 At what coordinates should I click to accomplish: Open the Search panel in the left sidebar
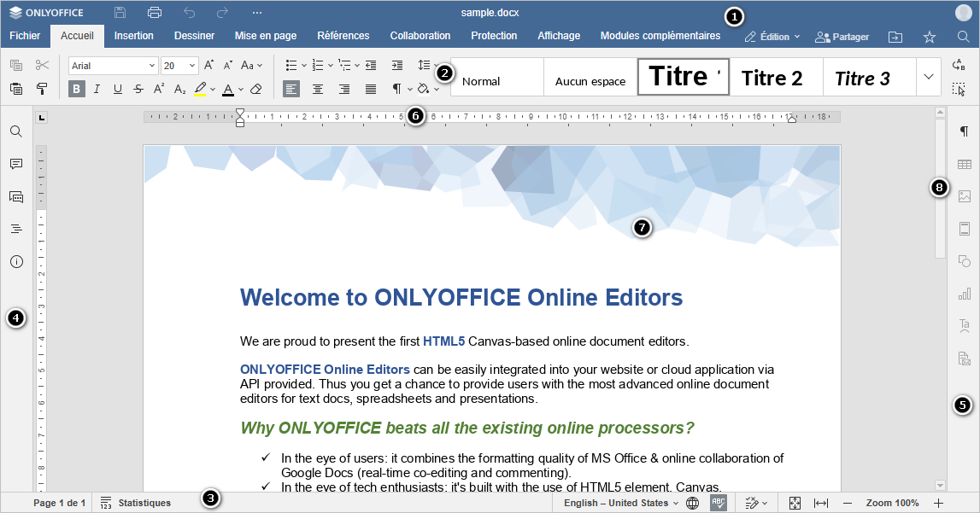pyautogui.click(x=15, y=131)
